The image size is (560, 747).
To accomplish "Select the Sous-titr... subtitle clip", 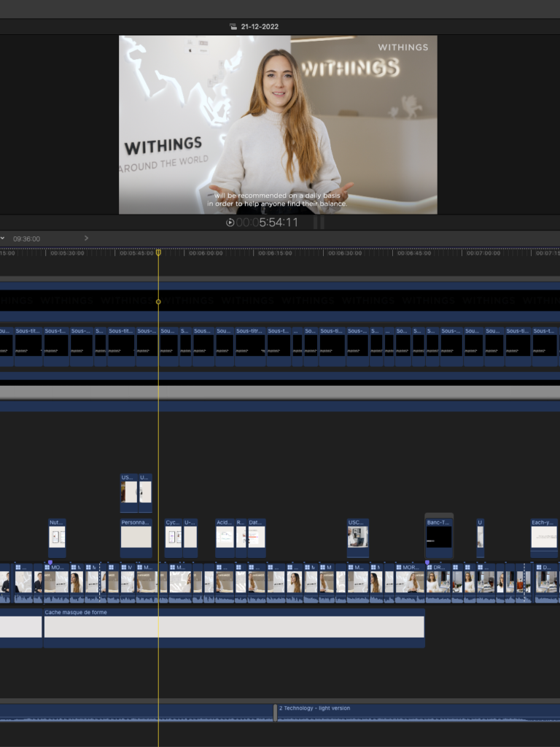I will pyautogui.click(x=250, y=347).
